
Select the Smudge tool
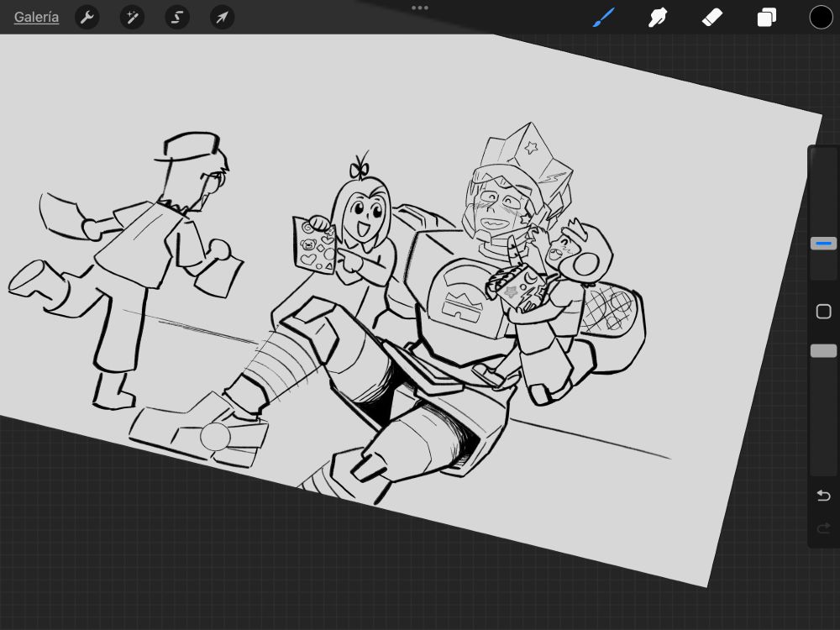coord(658,17)
